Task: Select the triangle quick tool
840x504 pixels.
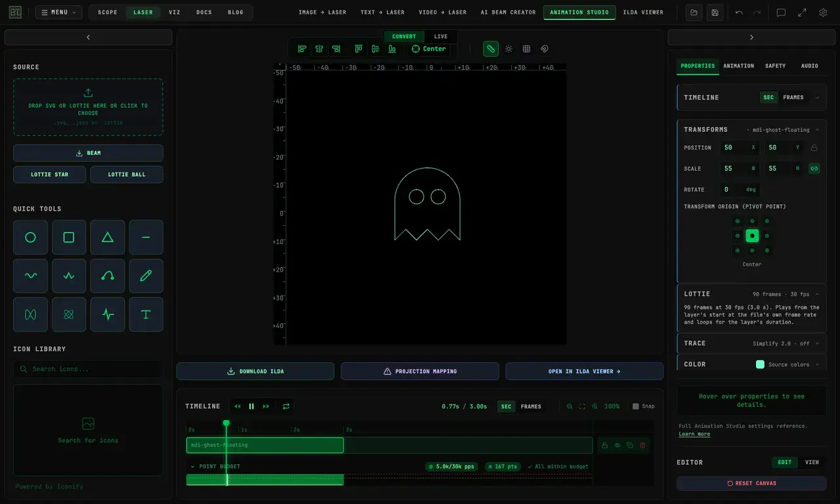Action: click(108, 238)
